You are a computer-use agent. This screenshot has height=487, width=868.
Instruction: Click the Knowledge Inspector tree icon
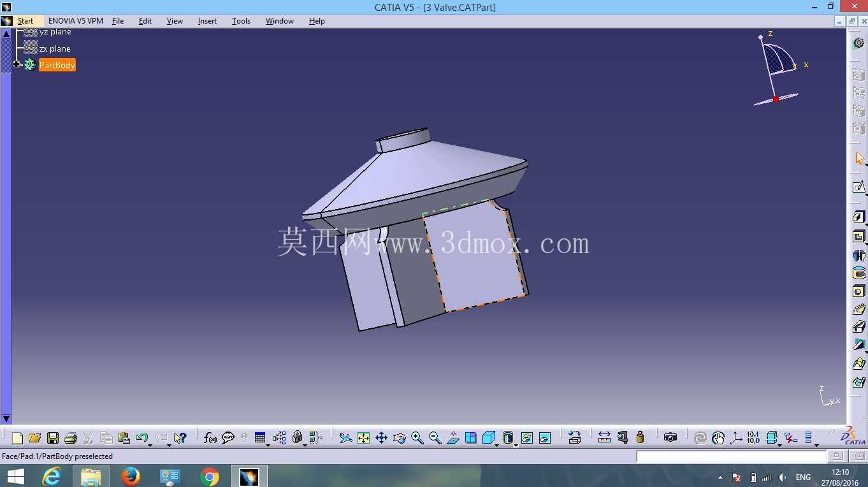(279, 438)
